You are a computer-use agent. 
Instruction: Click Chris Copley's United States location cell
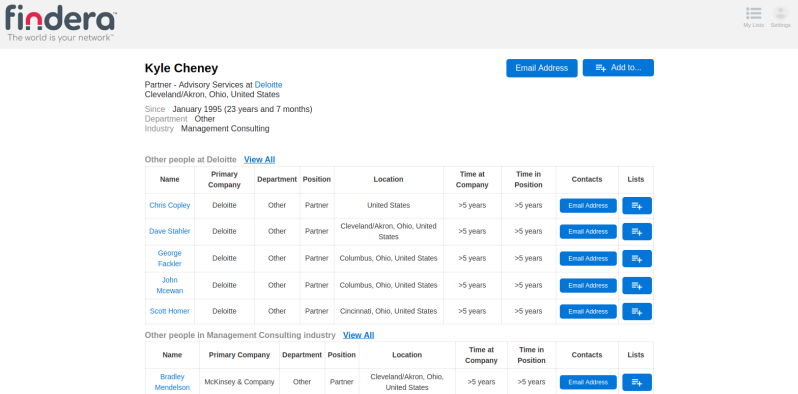tap(388, 205)
